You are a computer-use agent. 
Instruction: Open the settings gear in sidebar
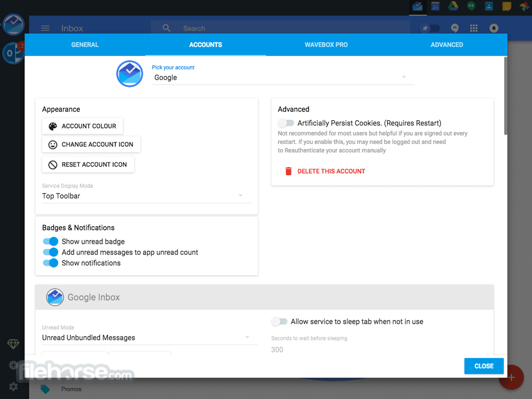click(13, 386)
